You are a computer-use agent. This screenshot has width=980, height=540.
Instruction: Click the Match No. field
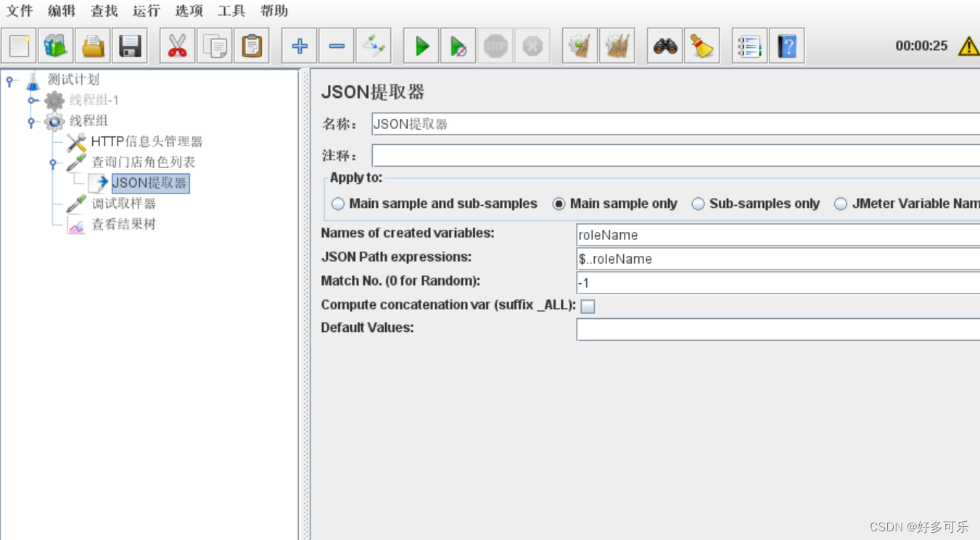click(x=778, y=283)
